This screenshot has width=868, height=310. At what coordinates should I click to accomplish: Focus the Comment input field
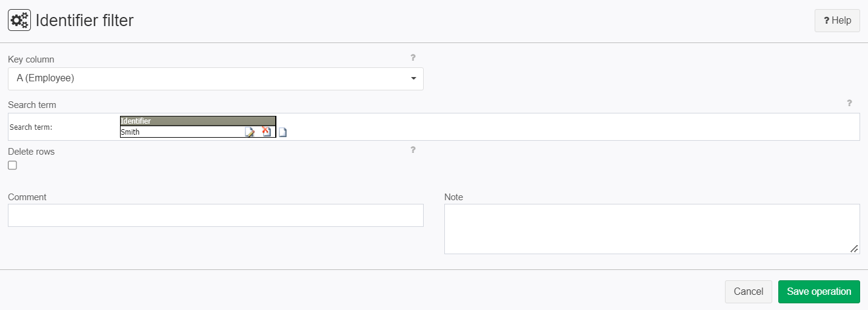pos(216,215)
